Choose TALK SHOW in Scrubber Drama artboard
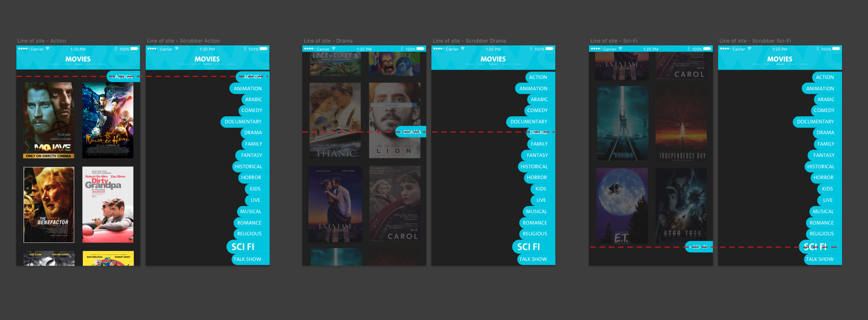This screenshot has height=320, width=868. (535, 259)
